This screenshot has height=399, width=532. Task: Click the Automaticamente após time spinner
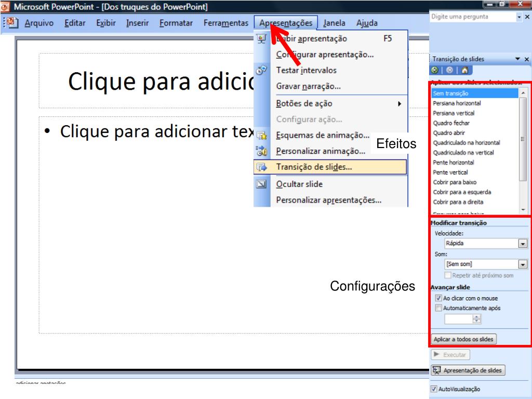[x=477, y=319]
